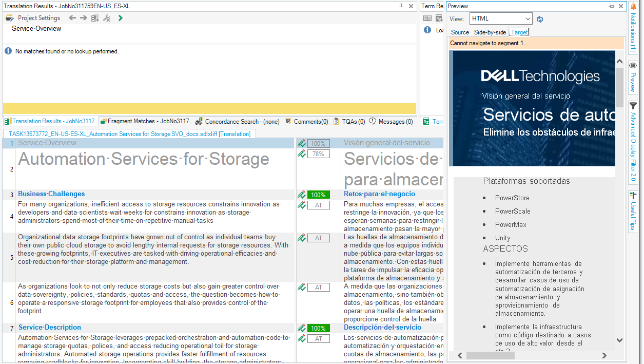Click the View Term Details book icon
This screenshot has width=644, height=364.
click(x=427, y=17)
